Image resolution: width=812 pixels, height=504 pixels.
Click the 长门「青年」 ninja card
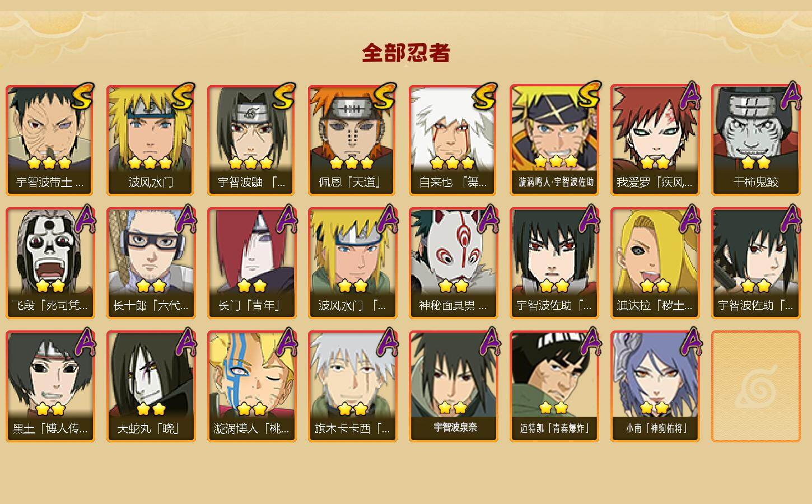pos(251,263)
